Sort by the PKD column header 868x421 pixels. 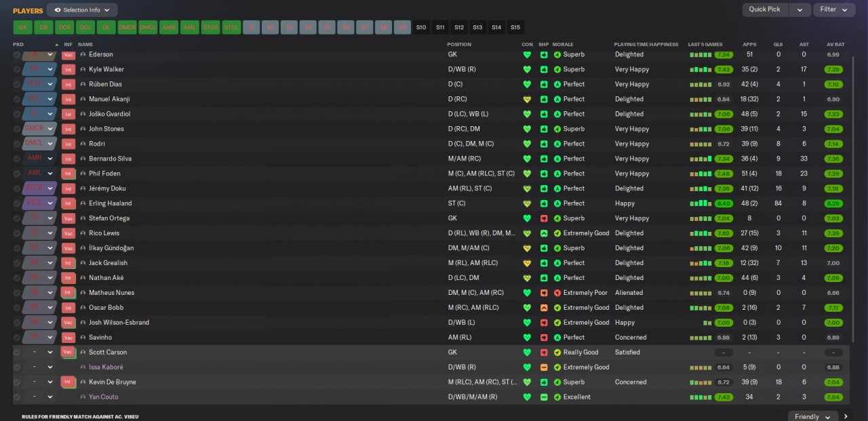point(18,44)
